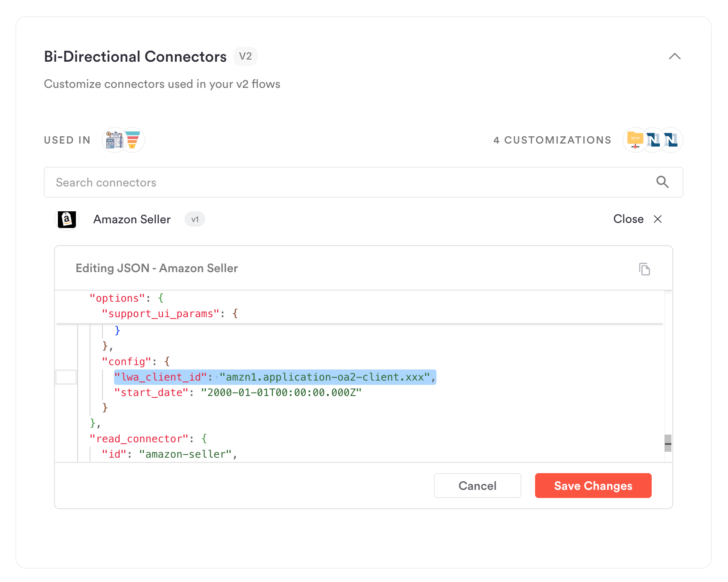Click the "USED IN" label
This screenshot has width=728, height=582.
[x=67, y=140]
